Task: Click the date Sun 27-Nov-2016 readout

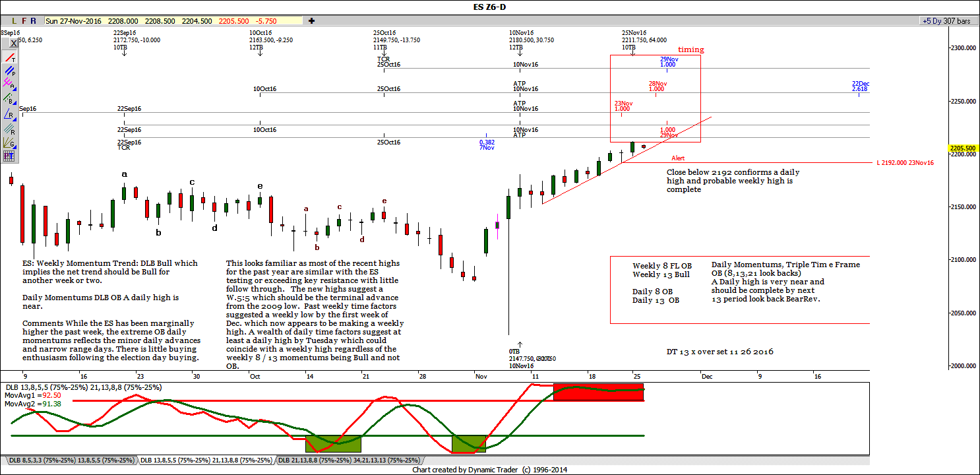Action: [73, 21]
